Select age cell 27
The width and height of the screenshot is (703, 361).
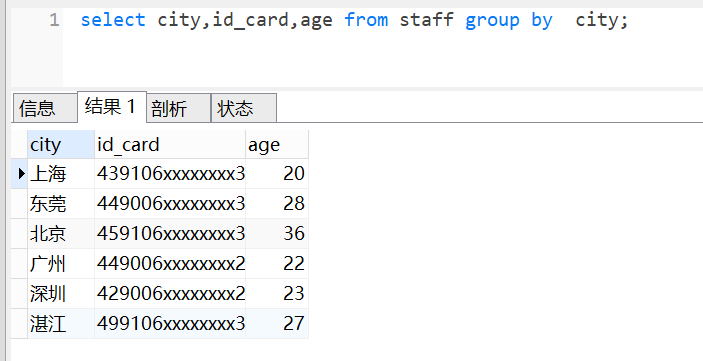pos(277,323)
